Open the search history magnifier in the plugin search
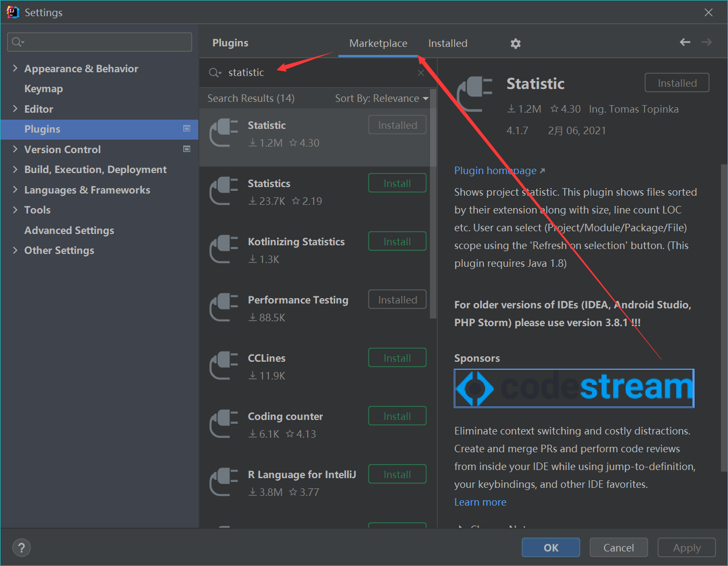Screen dimensions: 728x566 tap(215, 73)
